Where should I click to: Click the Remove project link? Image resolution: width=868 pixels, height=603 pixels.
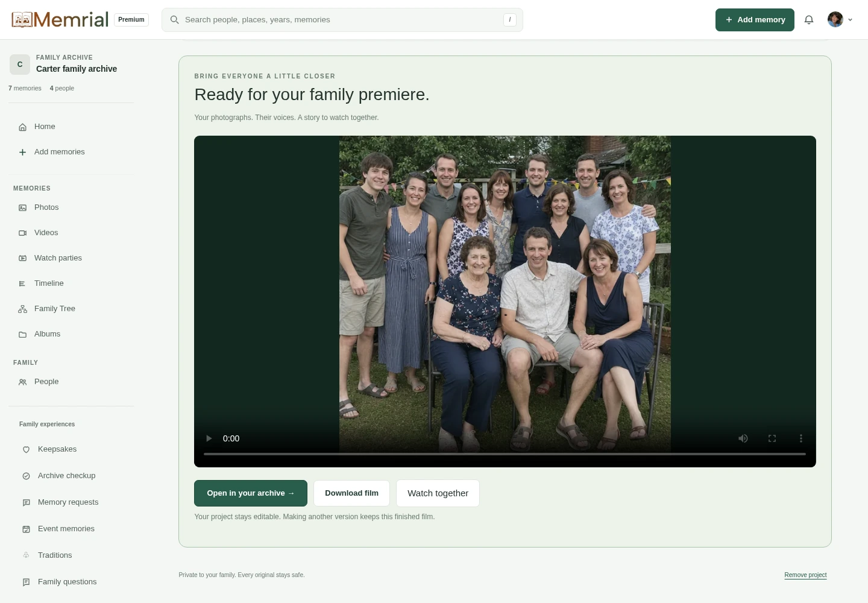(805, 575)
